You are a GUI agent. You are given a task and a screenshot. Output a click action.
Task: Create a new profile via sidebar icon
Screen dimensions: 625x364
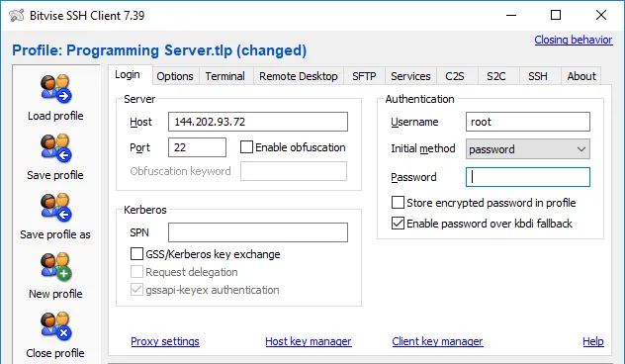[55, 267]
